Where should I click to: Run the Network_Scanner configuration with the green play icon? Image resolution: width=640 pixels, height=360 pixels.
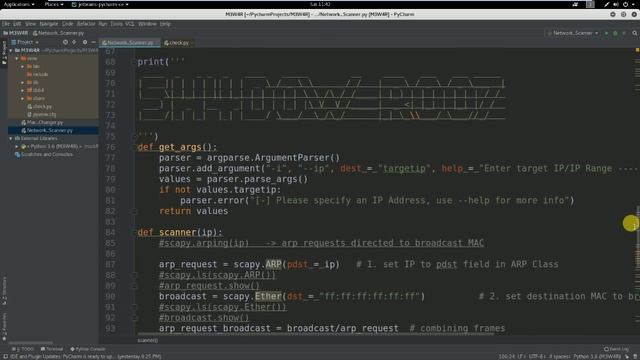coord(606,33)
